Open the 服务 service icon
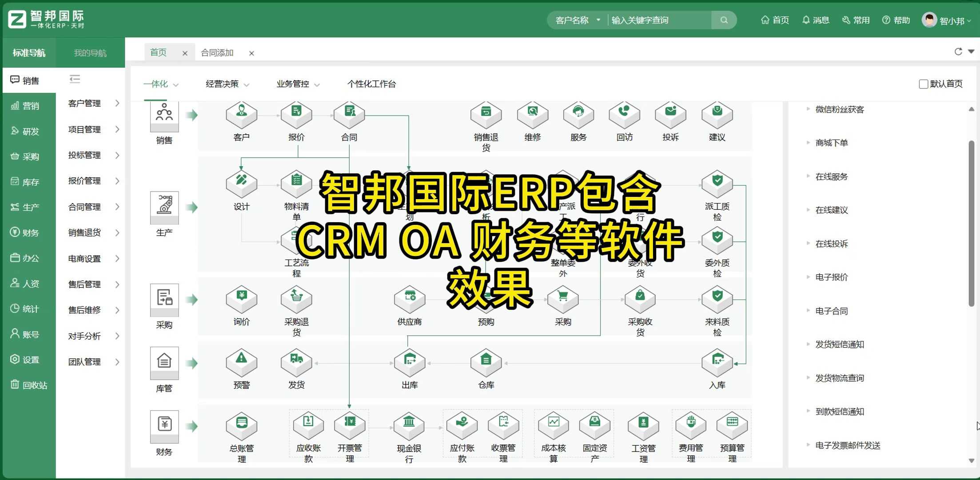Image resolution: width=980 pixels, height=480 pixels. 578,115
